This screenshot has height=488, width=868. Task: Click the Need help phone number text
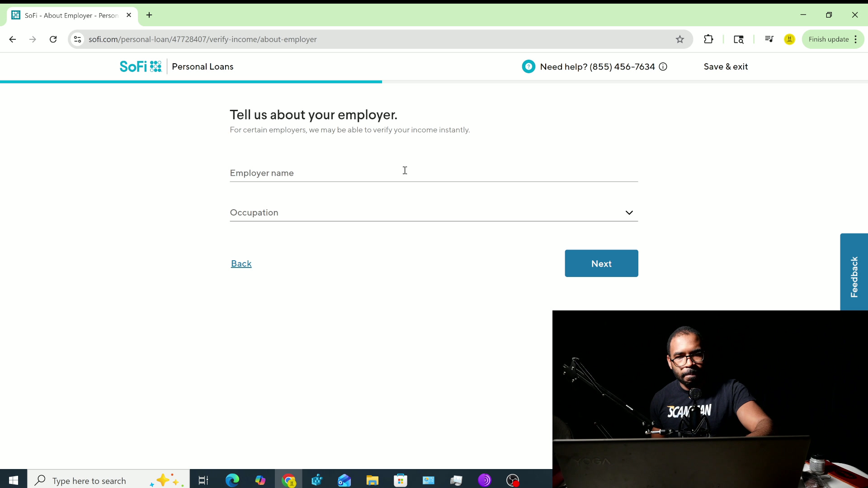click(x=597, y=67)
